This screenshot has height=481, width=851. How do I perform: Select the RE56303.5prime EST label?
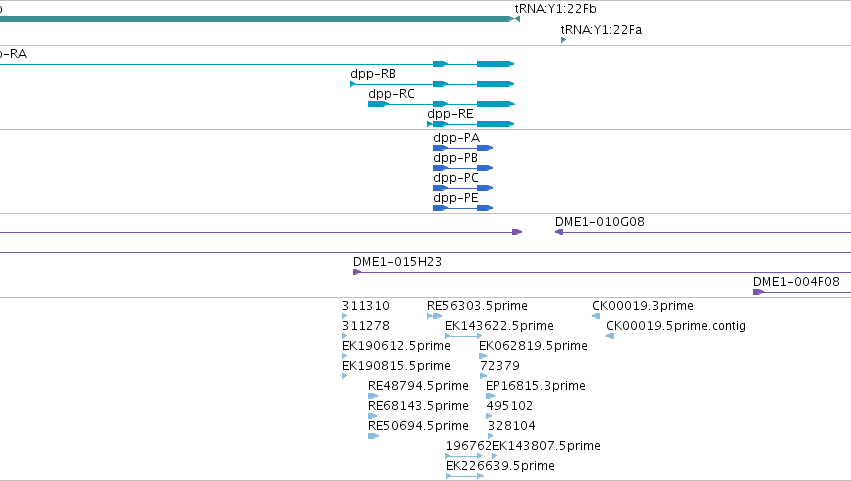pyautogui.click(x=478, y=306)
